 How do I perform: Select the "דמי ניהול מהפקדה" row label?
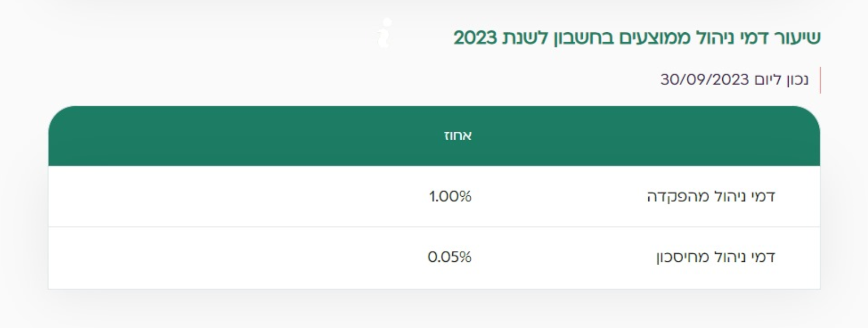tap(711, 196)
